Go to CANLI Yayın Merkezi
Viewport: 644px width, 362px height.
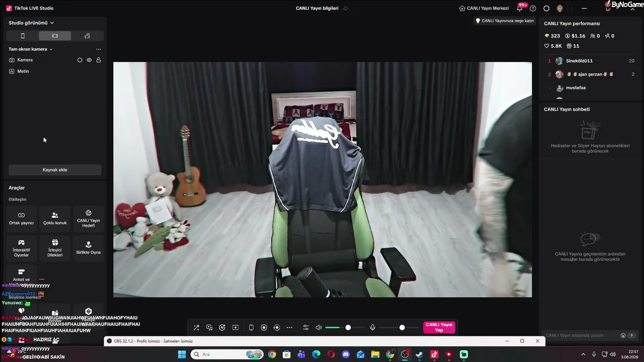click(484, 8)
